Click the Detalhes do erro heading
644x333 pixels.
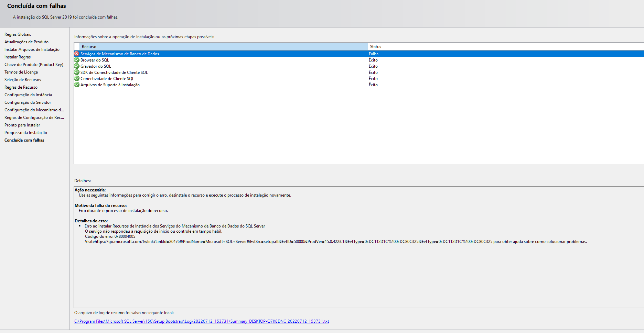click(x=91, y=221)
